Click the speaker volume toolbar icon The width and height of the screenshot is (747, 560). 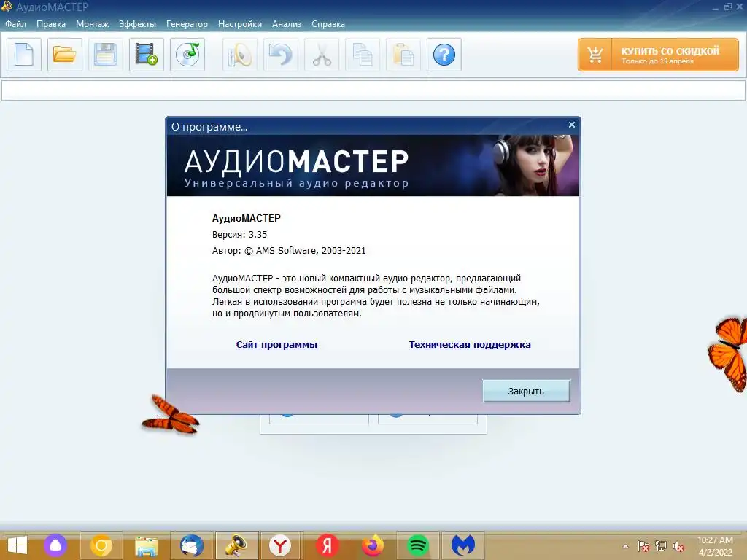pos(239,55)
